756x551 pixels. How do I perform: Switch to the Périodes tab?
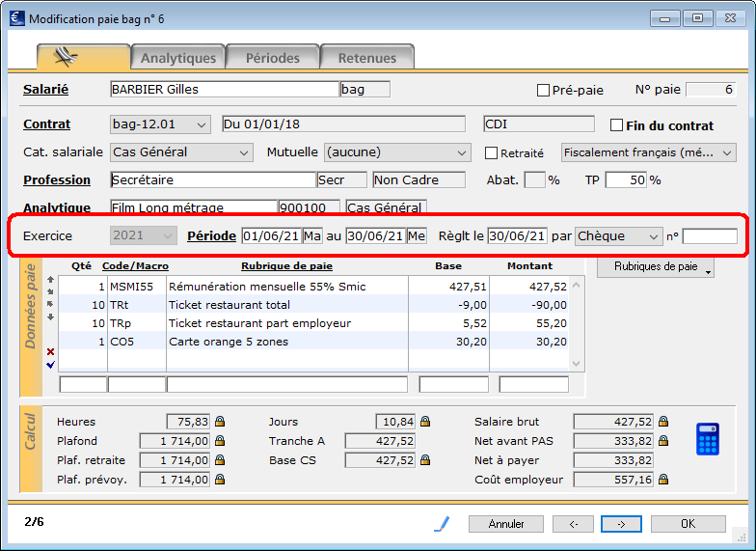(x=272, y=58)
